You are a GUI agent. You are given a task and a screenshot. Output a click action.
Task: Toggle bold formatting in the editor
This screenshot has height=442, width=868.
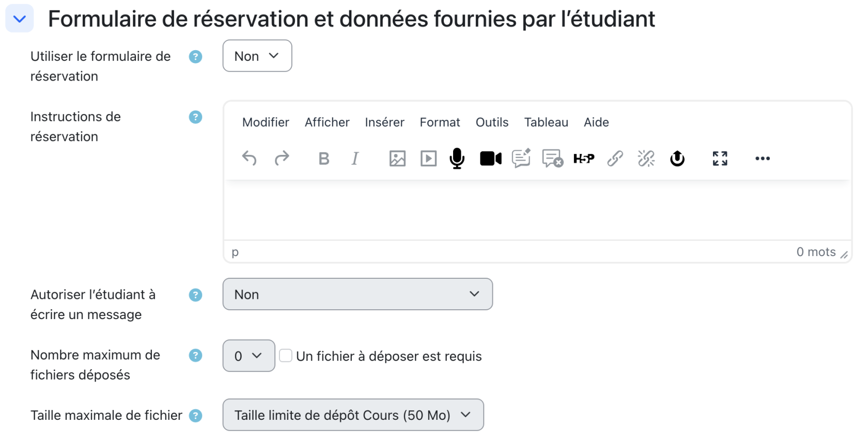point(324,159)
